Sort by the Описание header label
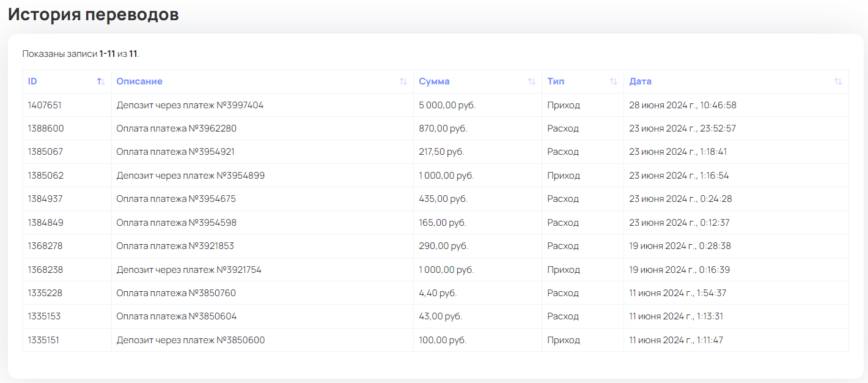868x383 pixels. 139,81
